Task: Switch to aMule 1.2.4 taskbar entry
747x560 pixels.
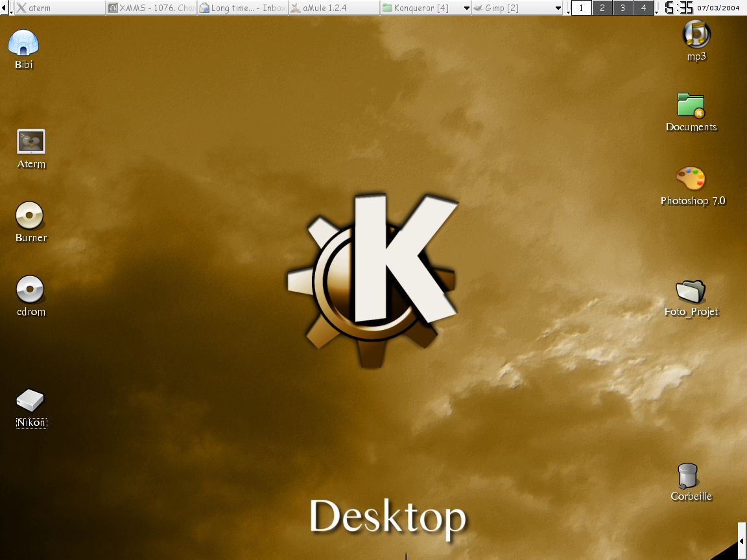Action: pyautogui.click(x=334, y=8)
